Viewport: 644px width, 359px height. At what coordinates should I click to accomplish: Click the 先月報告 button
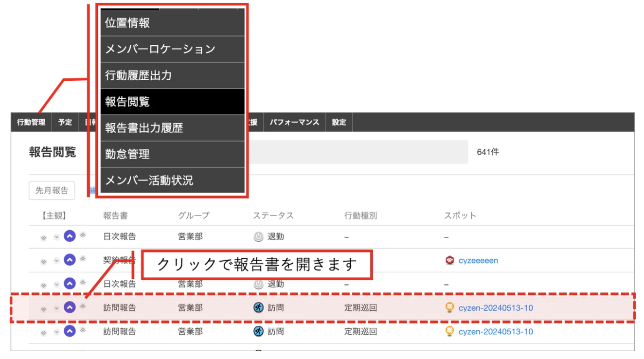pos(52,190)
